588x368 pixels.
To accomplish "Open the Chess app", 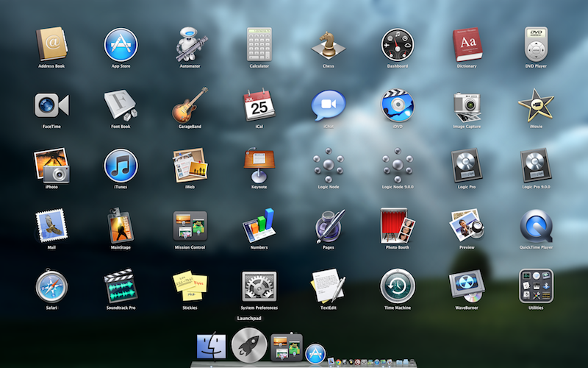I will (x=328, y=45).
